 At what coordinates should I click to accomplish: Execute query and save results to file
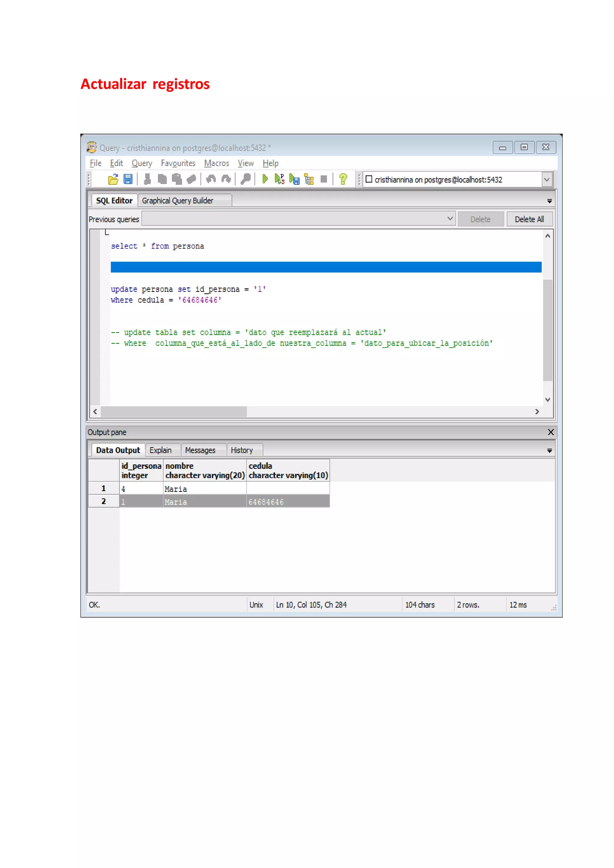tap(294, 179)
